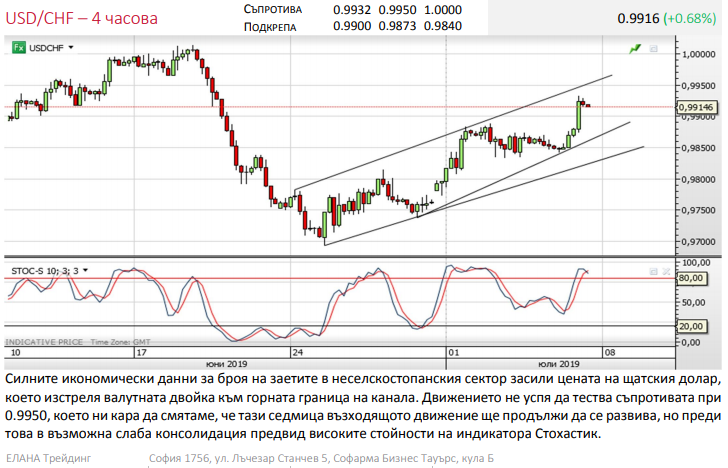728x468 pixels.
Task: Click the 0,99500 price axis label
Action: [698, 86]
